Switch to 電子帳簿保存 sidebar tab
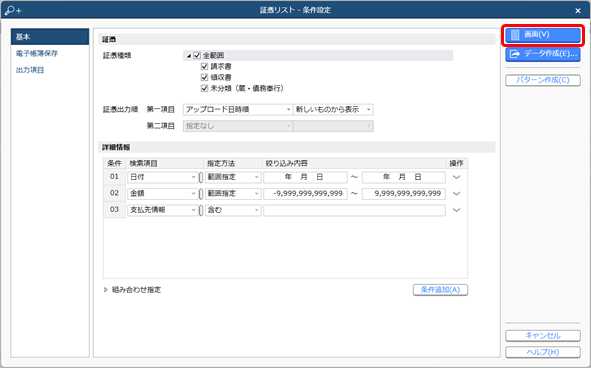Screen dimensions: 591x368 [37, 54]
